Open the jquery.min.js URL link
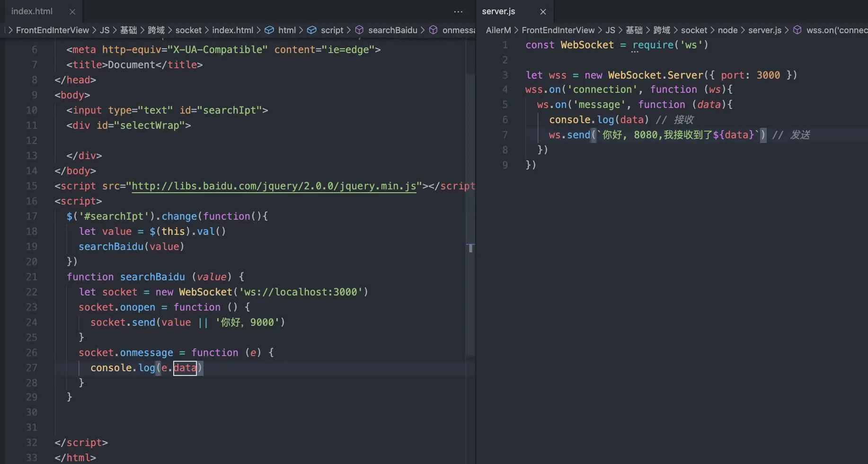Viewport: 868px width, 464px height. (x=274, y=186)
